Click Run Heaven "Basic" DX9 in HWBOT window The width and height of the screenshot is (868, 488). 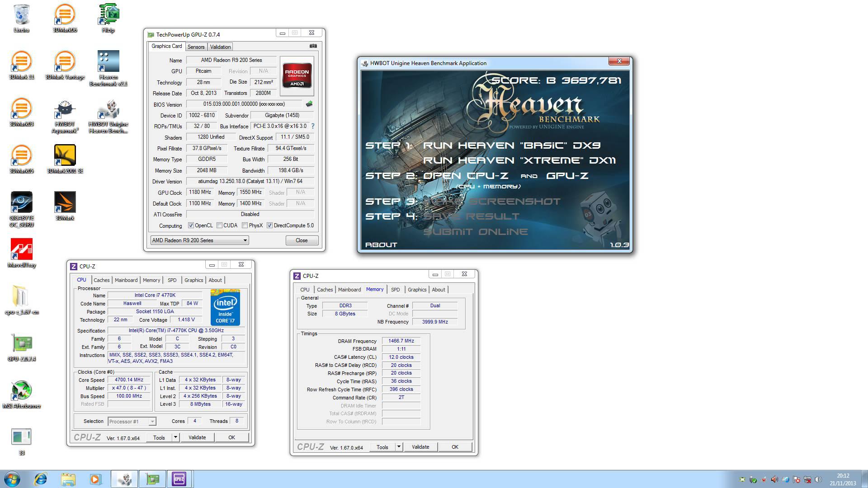click(511, 145)
